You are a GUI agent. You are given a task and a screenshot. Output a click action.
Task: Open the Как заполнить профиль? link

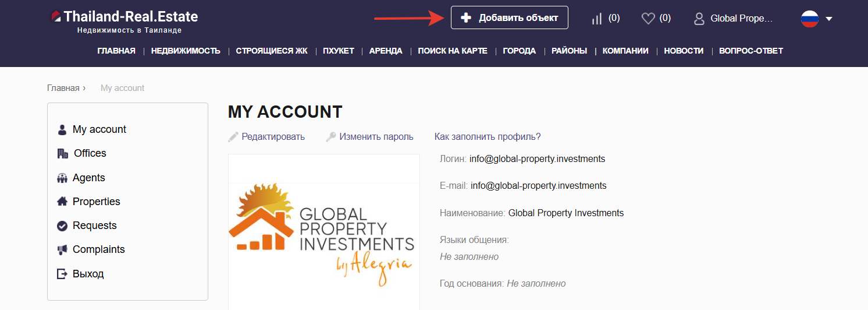(488, 137)
